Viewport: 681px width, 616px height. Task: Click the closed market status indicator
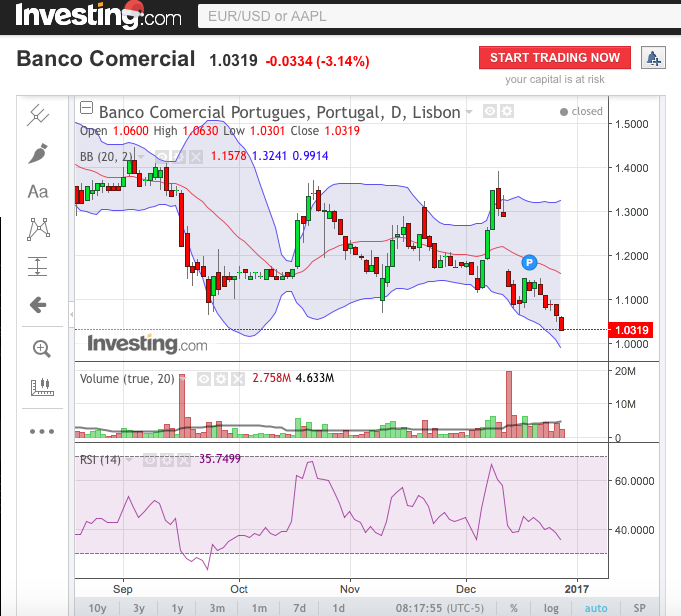(x=581, y=112)
